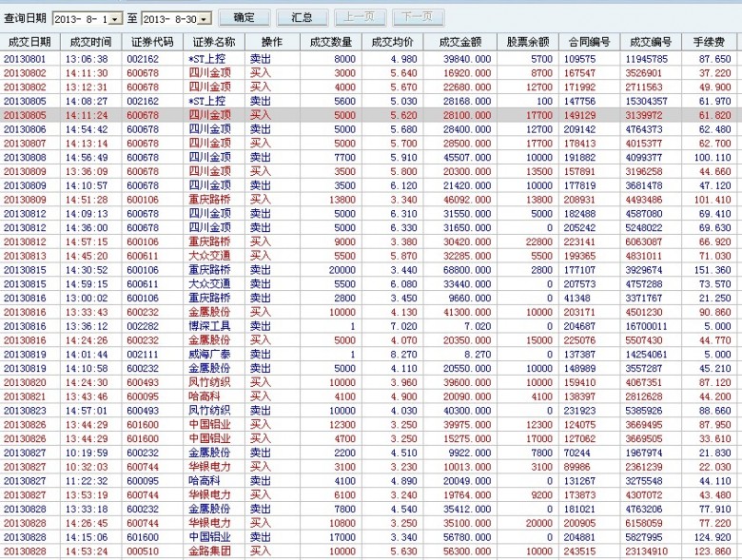Viewport: 742px width, 560px height.
Task: Select amount cell 21420.000
Action: coord(467,186)
